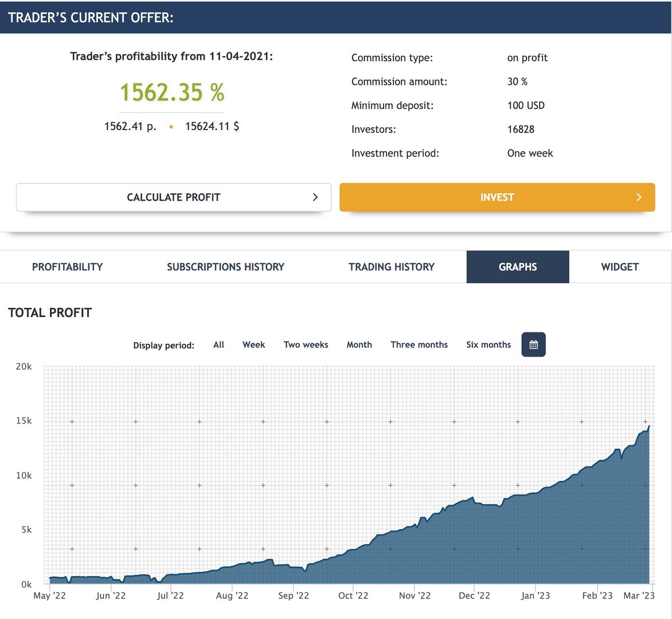Click the May '22 axis label
This screenshot has height=619, width=672.
click(x=50, y=596)
